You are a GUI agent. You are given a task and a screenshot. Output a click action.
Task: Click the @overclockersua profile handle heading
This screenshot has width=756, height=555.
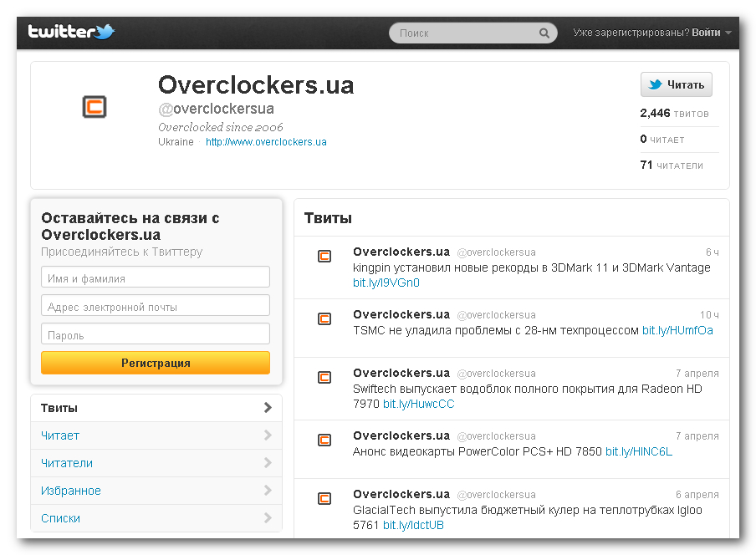216,109
